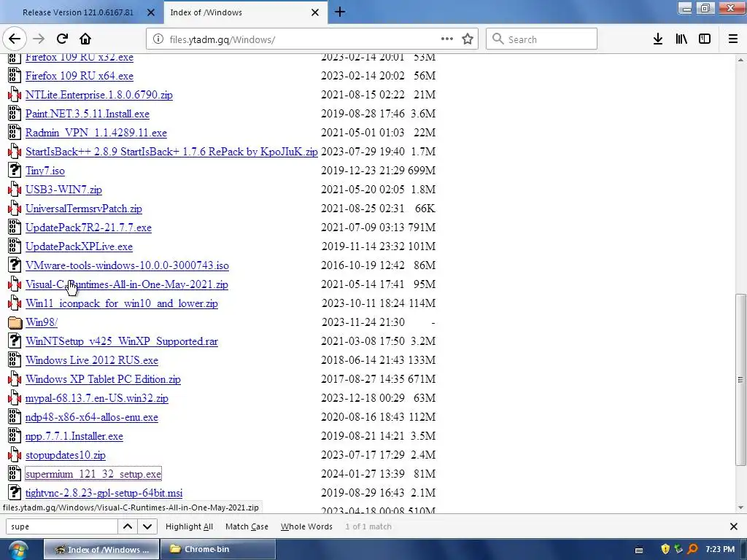Toggle Match Case in find bar
The width and height of the screenshot is (747, 560).
pos(247,526)
